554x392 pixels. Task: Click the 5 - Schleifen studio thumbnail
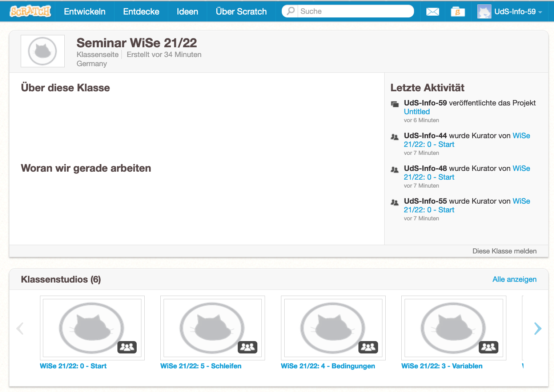(x=213, y=328)
